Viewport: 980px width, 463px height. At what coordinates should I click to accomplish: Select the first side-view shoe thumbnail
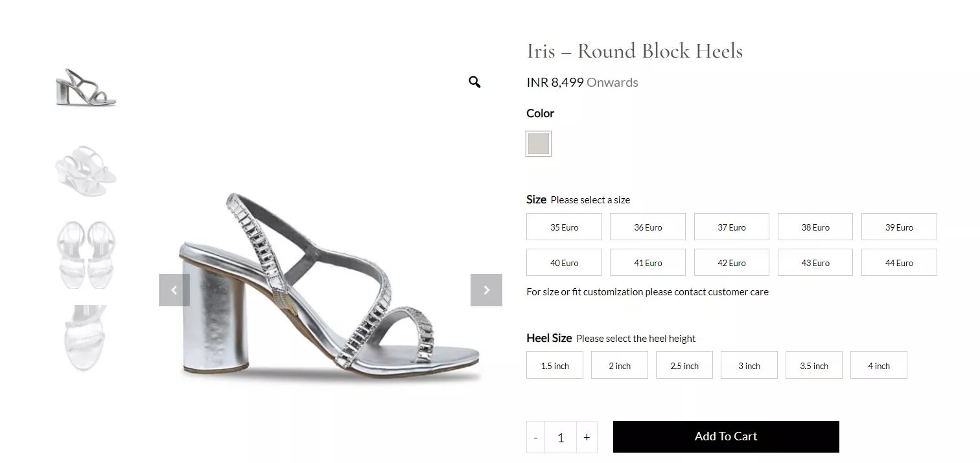(x=86, y=87)
